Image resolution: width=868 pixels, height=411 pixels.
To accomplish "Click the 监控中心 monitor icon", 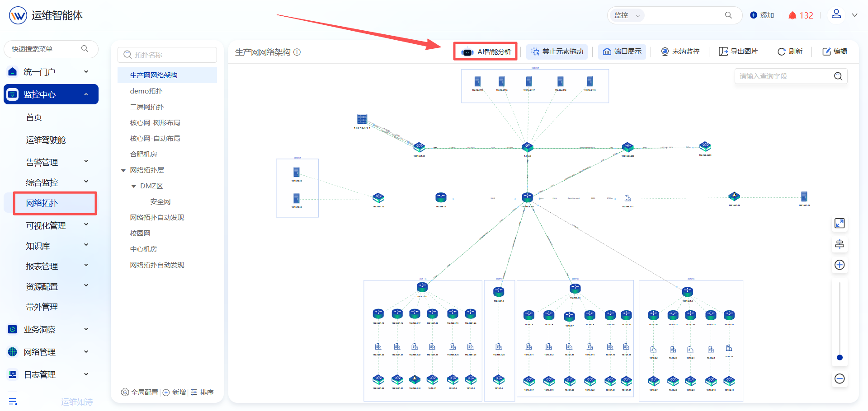I will (x=13, y=94).
